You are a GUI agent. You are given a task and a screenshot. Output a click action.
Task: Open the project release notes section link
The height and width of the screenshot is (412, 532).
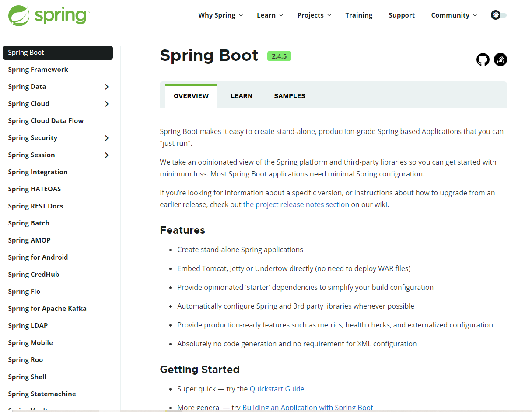click(x=296, y=204)
